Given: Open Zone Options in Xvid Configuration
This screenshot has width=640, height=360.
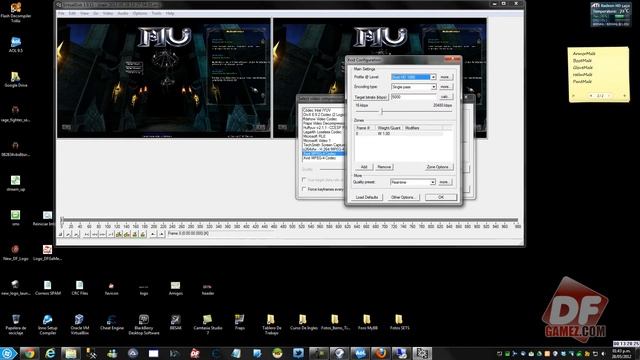Looking at the screenshot, I should point(438,167).
